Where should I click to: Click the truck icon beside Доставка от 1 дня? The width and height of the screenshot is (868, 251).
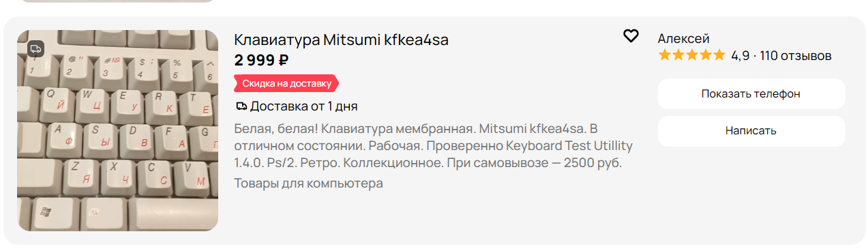[x=241, y=106]
